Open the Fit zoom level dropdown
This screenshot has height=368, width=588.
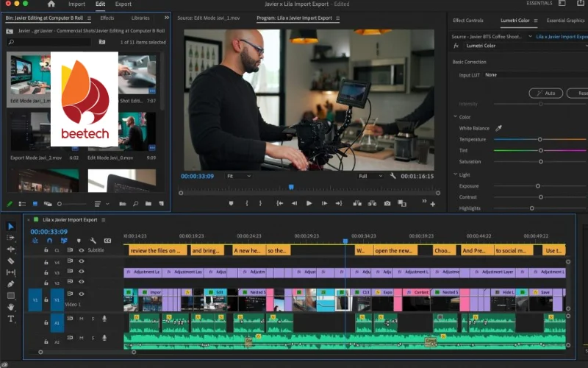[x=239, y=176]
